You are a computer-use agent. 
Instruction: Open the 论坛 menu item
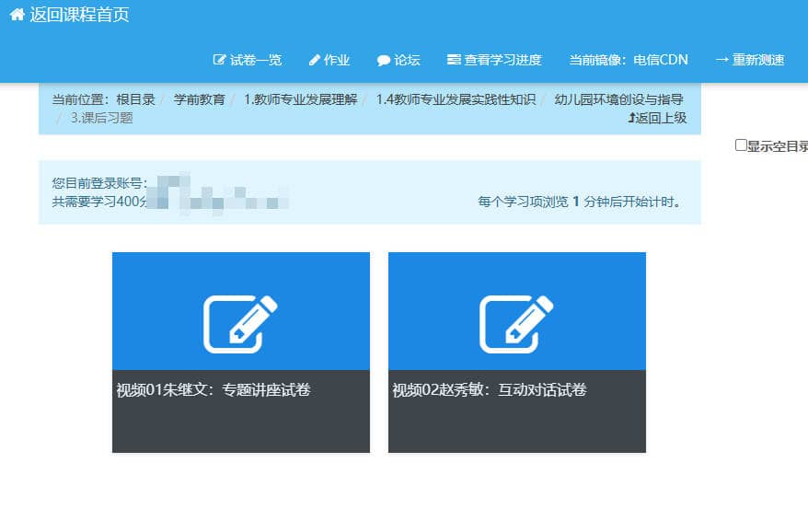[x=407, y=61]
